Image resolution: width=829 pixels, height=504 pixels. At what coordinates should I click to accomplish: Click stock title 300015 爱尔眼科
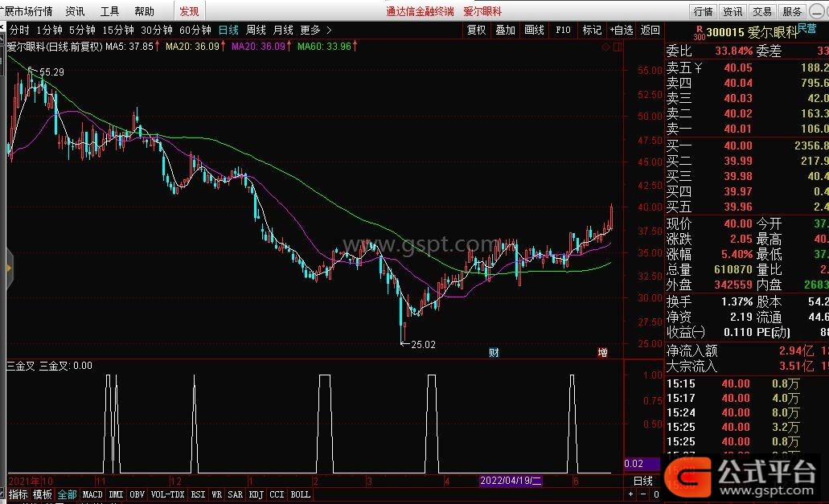pos(751,32)
